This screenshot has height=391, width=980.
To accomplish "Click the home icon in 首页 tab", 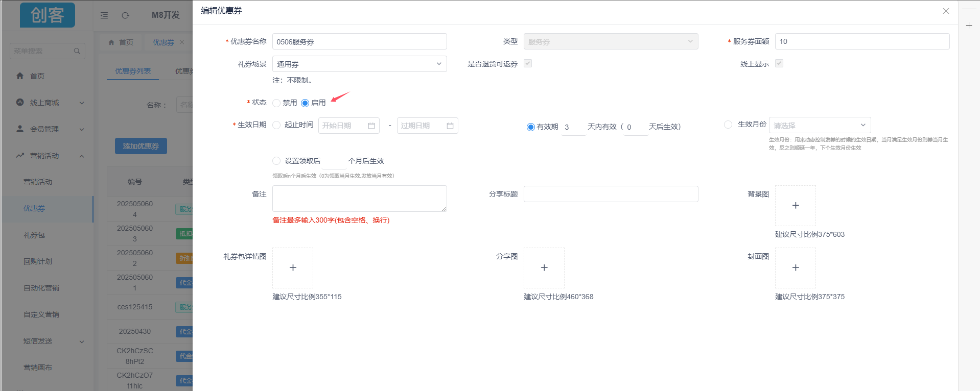I will (111, 42).
